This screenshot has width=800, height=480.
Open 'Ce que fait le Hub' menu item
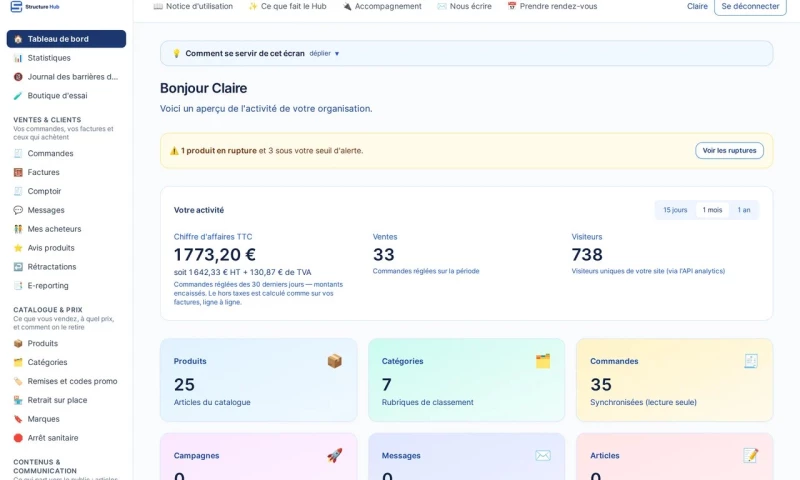pyautogui.click(x=287, y=6)
